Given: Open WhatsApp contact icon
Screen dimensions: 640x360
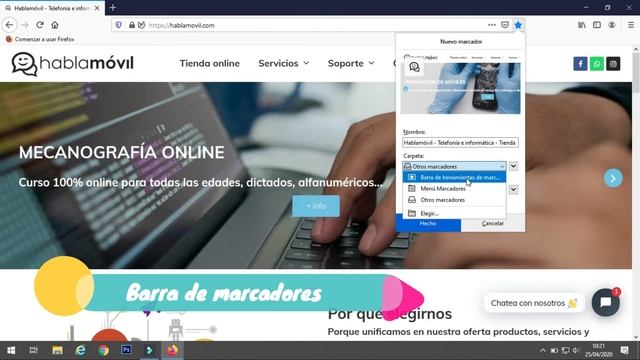Looking at the screenshot, I should click(596, 64).
